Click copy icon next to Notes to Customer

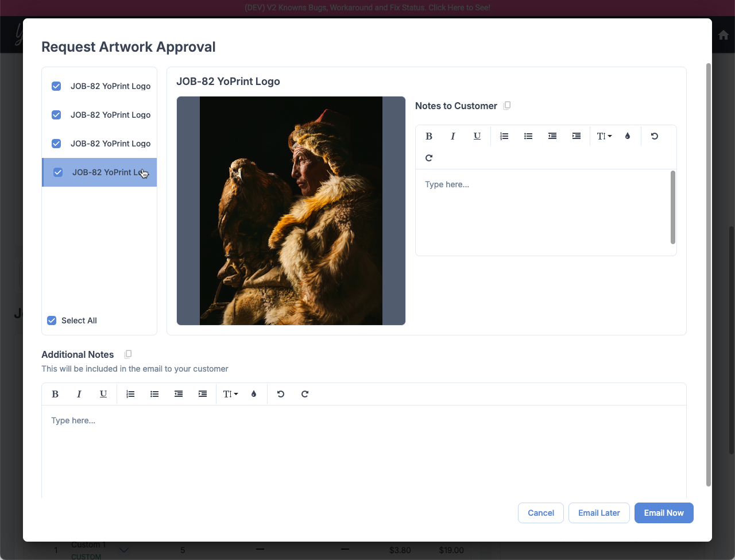[x=507, y=106]
